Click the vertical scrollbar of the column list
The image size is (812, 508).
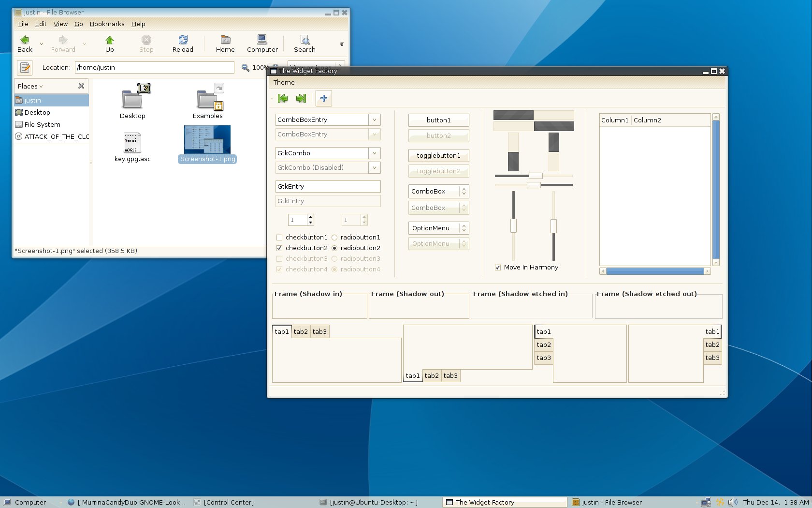pyautogui.click(x=716, y=190)
